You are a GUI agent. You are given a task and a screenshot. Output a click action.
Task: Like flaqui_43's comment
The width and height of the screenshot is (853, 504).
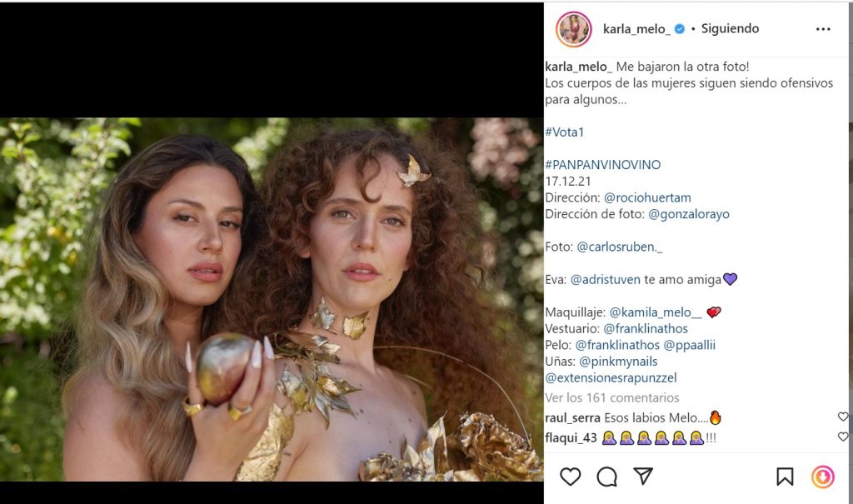coord(842,437)
